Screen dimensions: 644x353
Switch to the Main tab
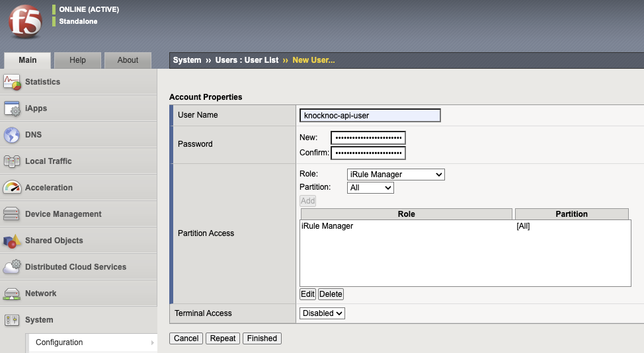(x=28, y=60)
